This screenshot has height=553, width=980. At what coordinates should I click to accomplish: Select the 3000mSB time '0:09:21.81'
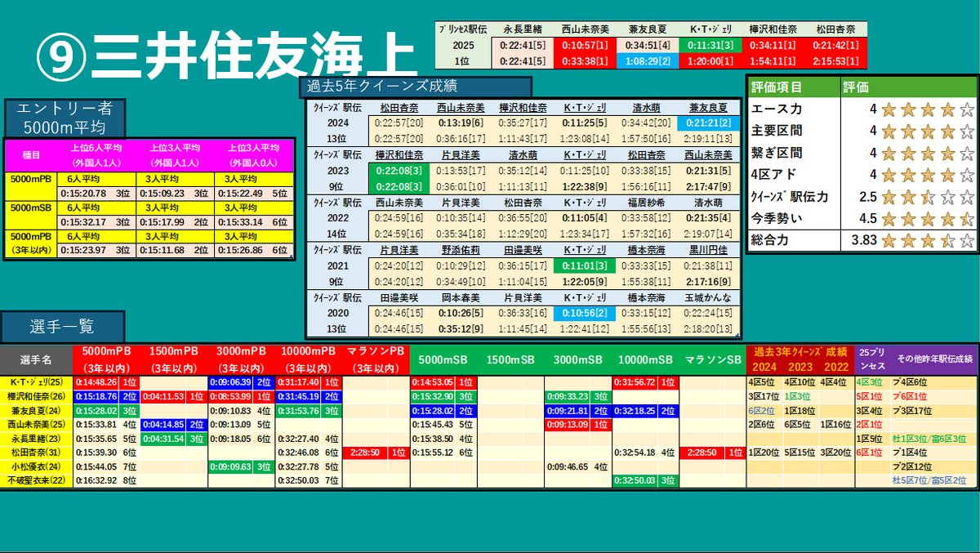click(x=567, y=410)
